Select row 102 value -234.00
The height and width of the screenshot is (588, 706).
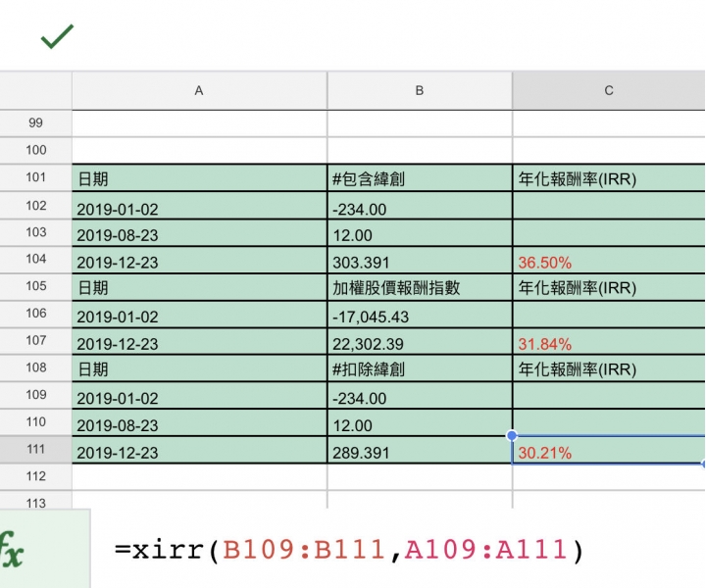point(420,206)
